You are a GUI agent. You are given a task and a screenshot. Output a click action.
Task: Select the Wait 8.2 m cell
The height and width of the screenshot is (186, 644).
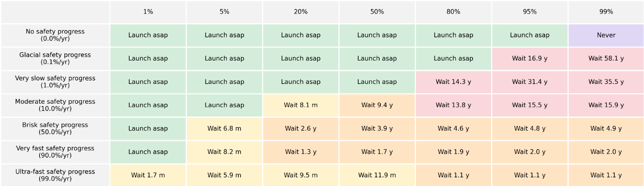pos(224,152)
